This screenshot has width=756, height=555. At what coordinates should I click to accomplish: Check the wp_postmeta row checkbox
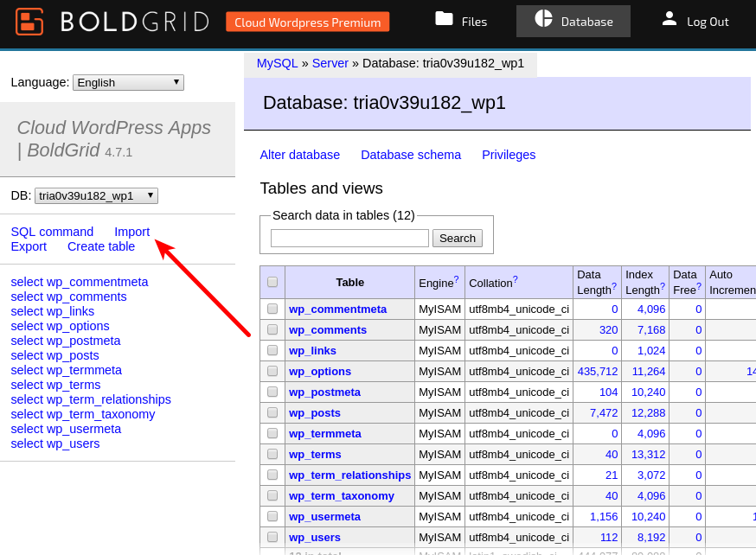tap(272, 392)
